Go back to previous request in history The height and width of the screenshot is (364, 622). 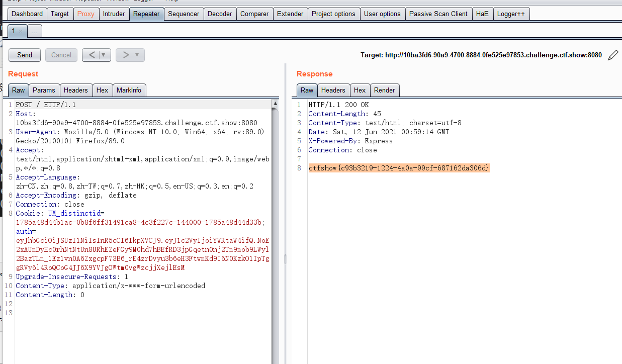pos(92,55)
